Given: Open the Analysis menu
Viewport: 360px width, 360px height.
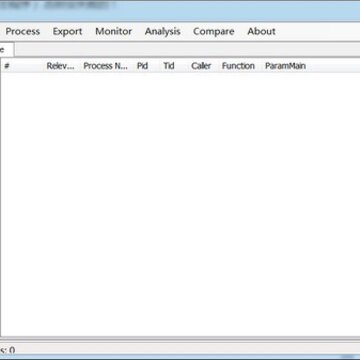Looking at the screenshot, I should 163,31.
